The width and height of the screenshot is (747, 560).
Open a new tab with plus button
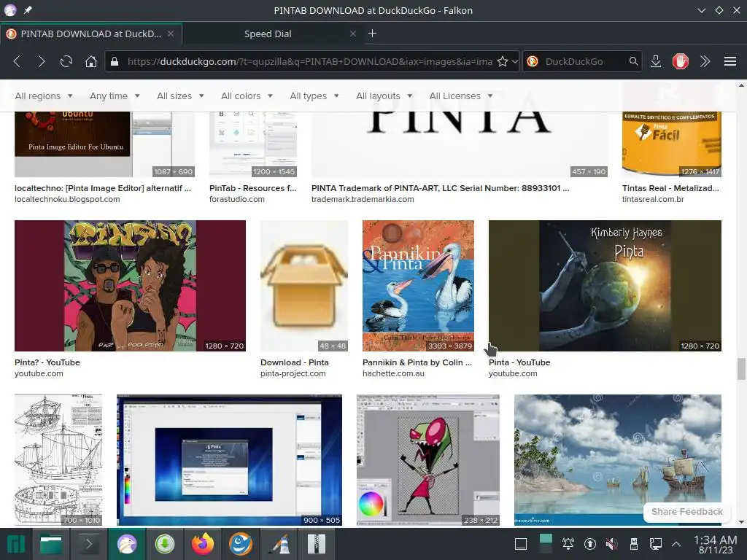[x=373, y=34]
